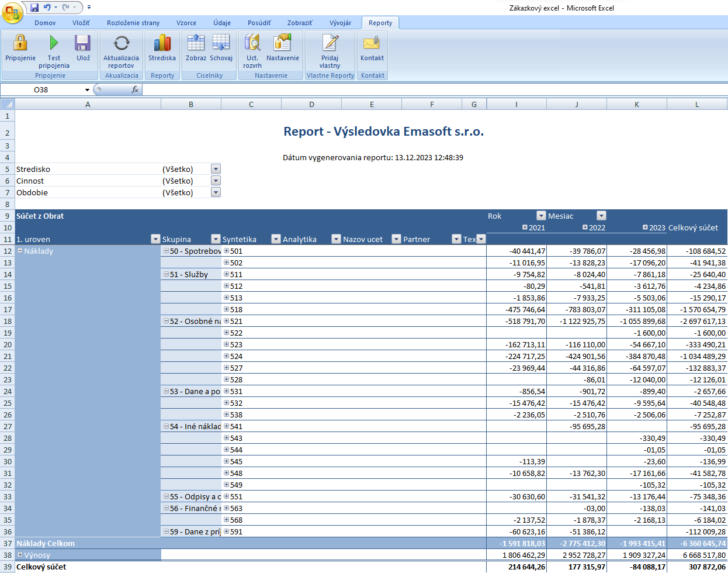
Task: Open the Skupina filter dropdown
Action: [216, 239]
